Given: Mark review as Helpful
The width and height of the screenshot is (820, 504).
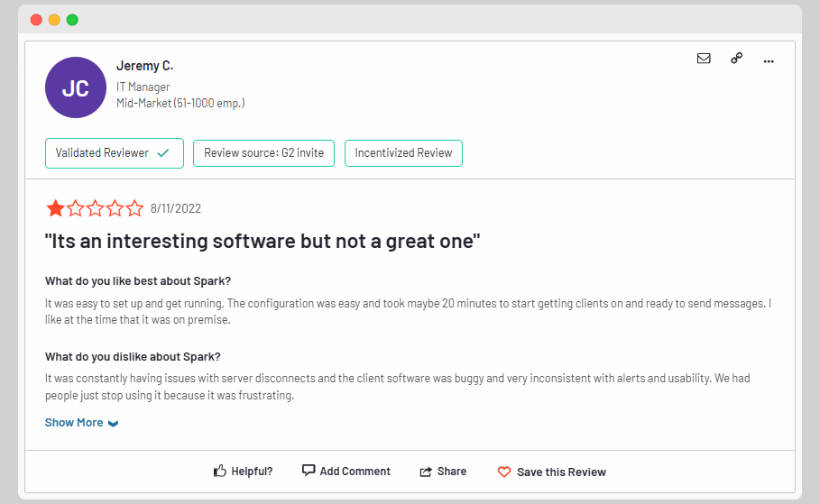Looking at the screenshot, I should click(x=244, y=471).
